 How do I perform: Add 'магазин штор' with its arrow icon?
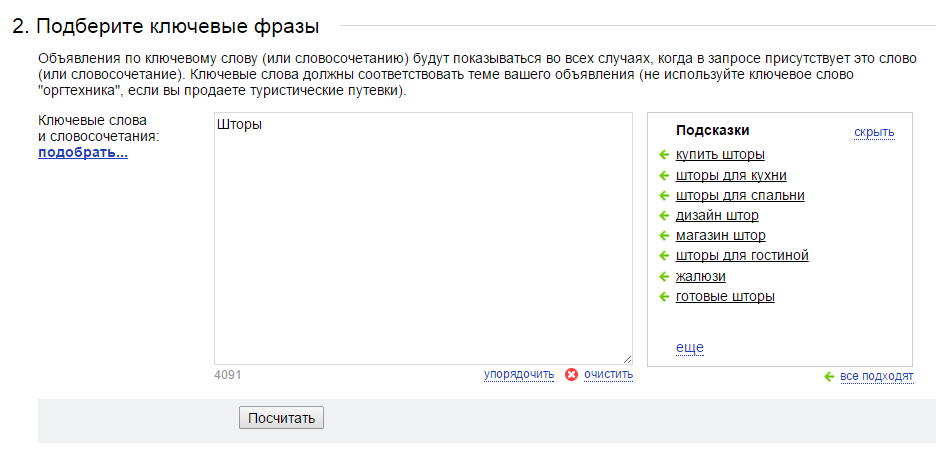(663, 236)
